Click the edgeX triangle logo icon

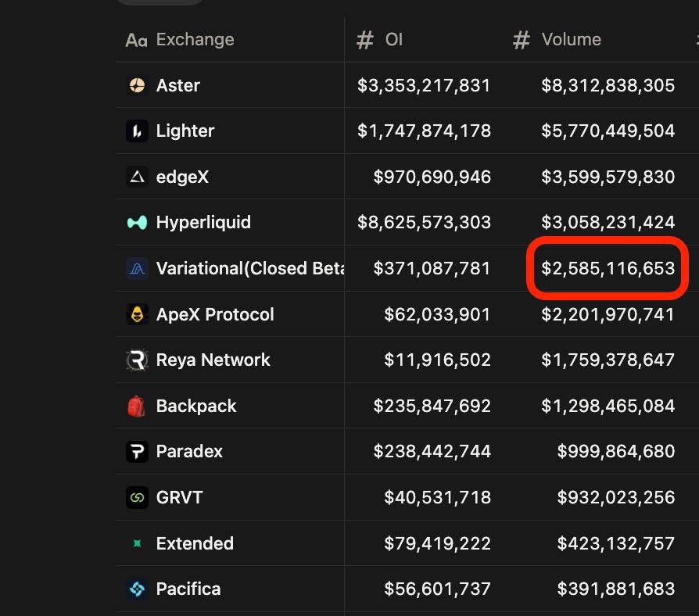click(137, 177)
